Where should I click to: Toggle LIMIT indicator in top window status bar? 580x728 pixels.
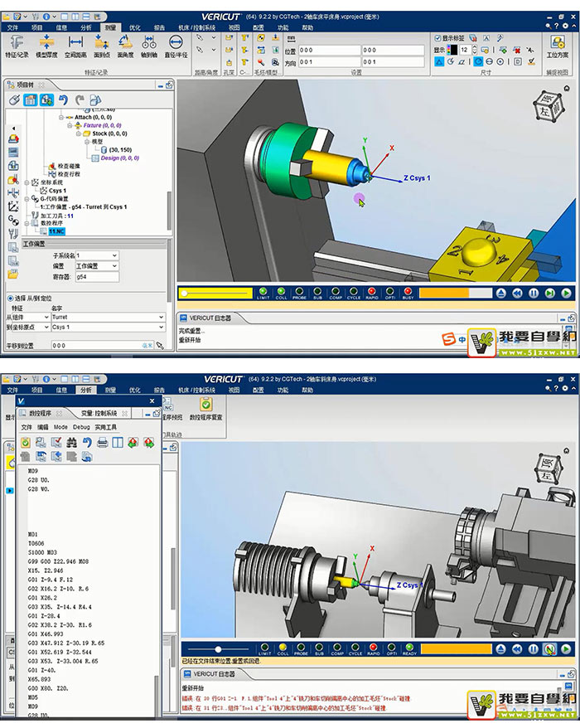[263, 293]
